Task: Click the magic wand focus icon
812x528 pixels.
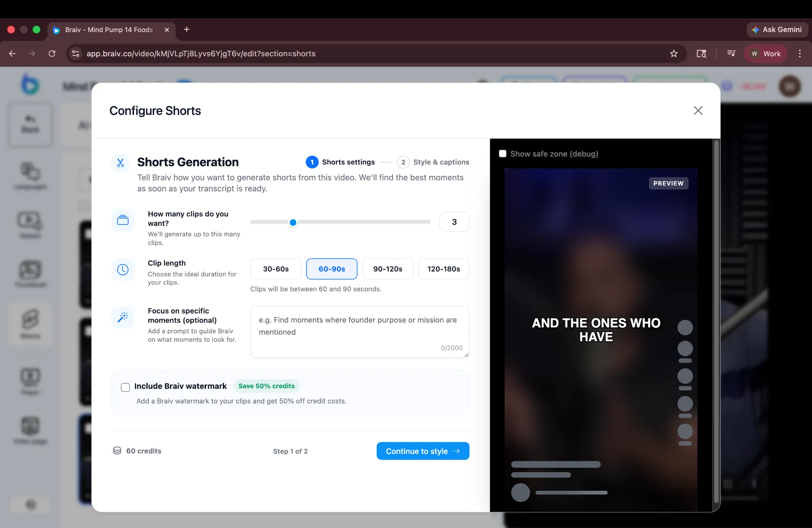Action: (123, 317)
